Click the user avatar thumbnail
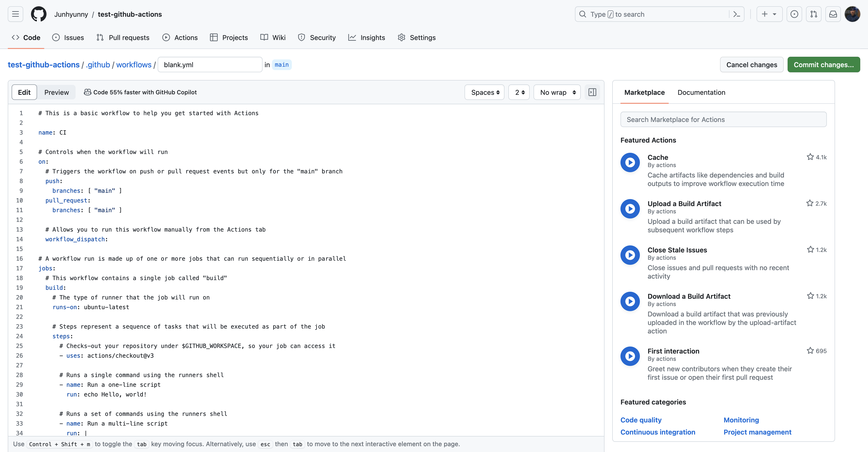Image resolution: width=868 pixels, height=452 pixels. [852, 14]
